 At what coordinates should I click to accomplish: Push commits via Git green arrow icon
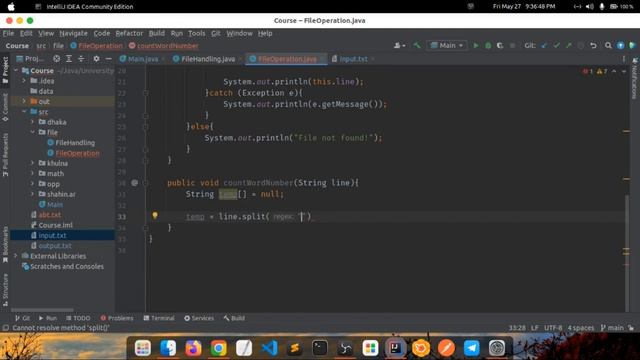tap(569, 45)
